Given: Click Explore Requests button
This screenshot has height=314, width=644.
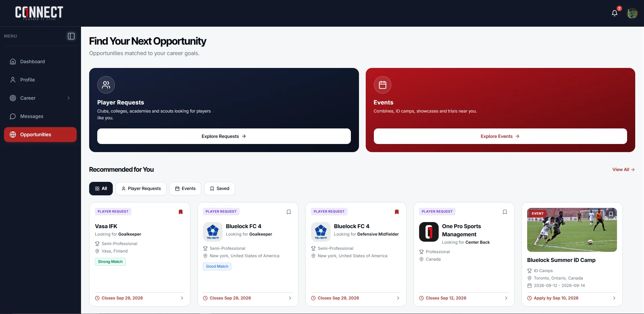Looking at the screenshot, I should point(224,136).
